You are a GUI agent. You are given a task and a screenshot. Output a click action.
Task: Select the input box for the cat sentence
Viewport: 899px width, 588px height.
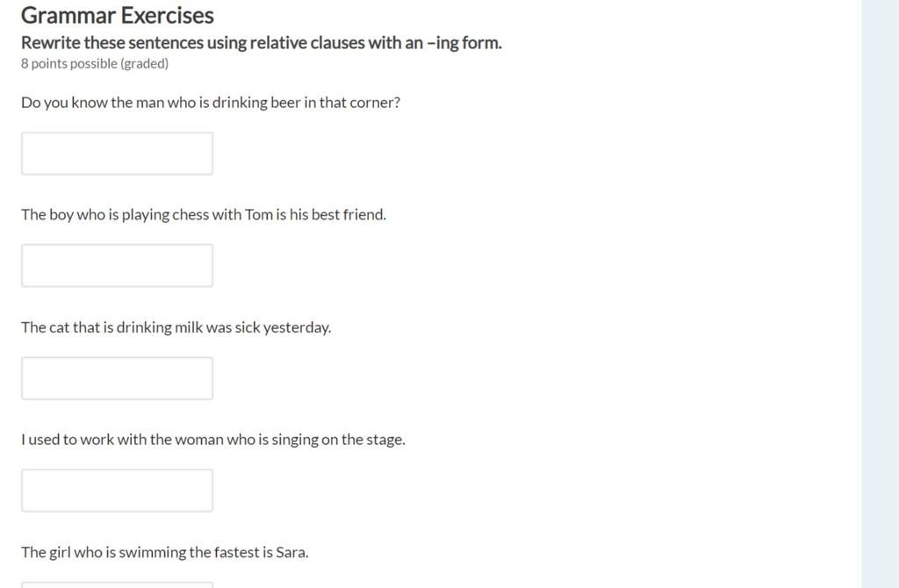(117, 378)
